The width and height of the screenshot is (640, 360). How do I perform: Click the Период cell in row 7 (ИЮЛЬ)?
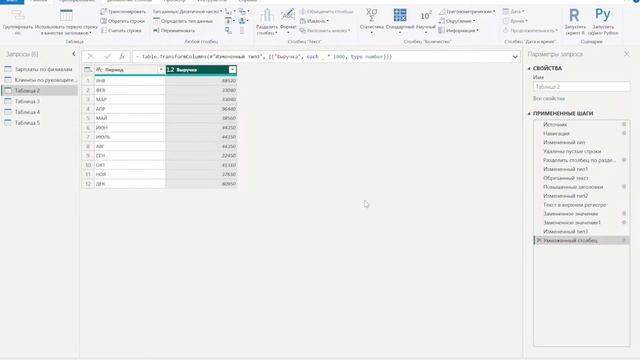130,137
